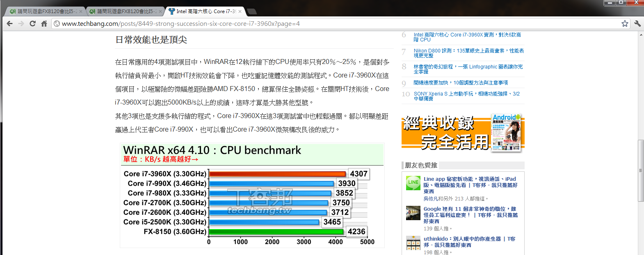The width and height of the screenshot is (644, 255).
Task: Open the 開機速度要加快 article link
Action: (461, 83)
